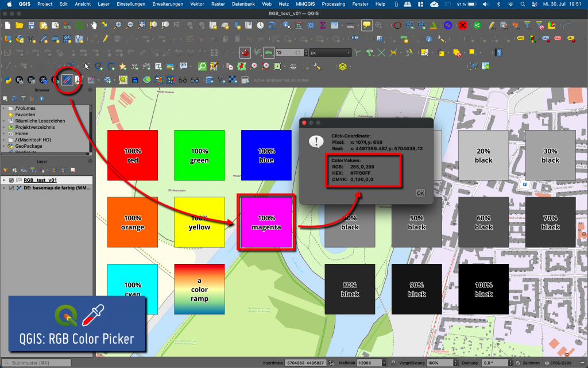Viewport: 588px width, 368px height.
Task: Open the Einstellungen menu
Action: pos(131,4)
